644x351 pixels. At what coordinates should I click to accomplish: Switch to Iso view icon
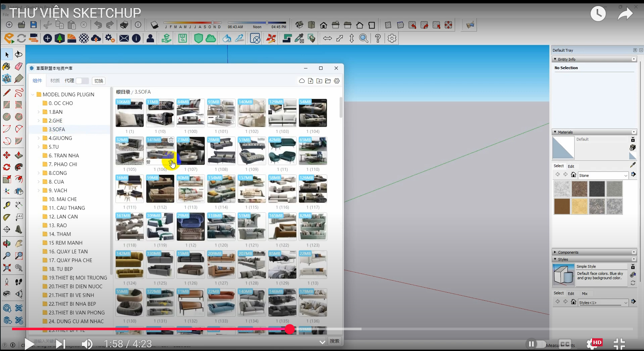[x=299, y=25]
